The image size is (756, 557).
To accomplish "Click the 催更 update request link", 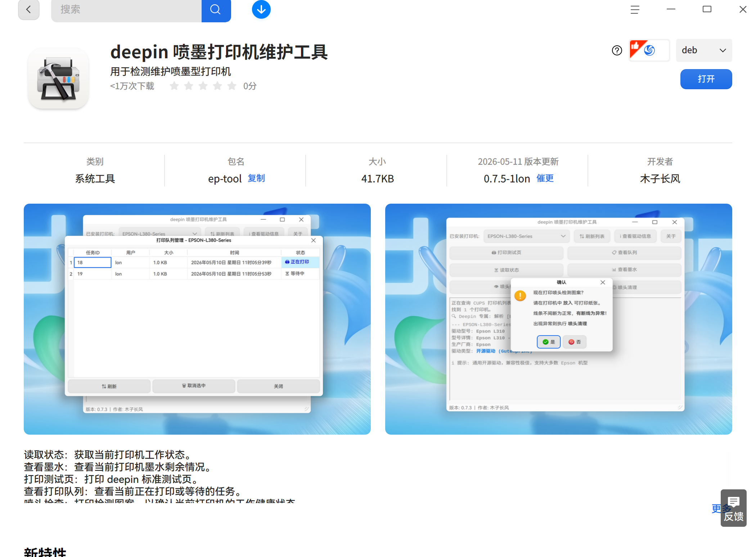I will click(x=545, y=178).
